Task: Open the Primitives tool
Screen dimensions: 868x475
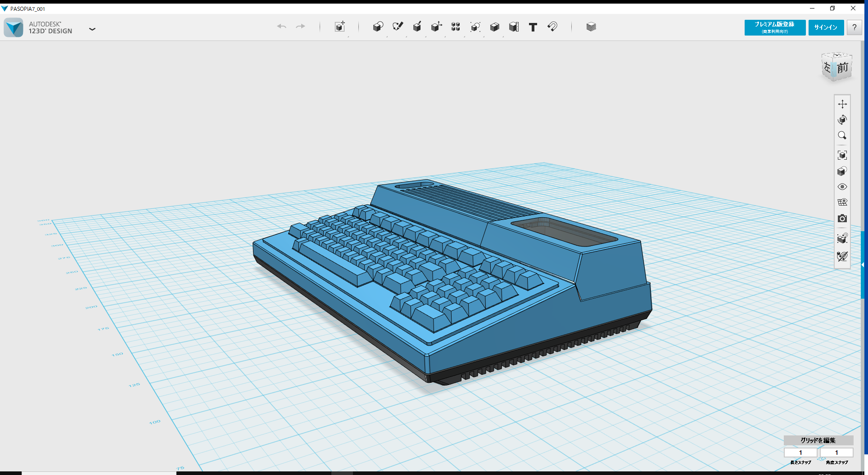Action: point(378,27)
